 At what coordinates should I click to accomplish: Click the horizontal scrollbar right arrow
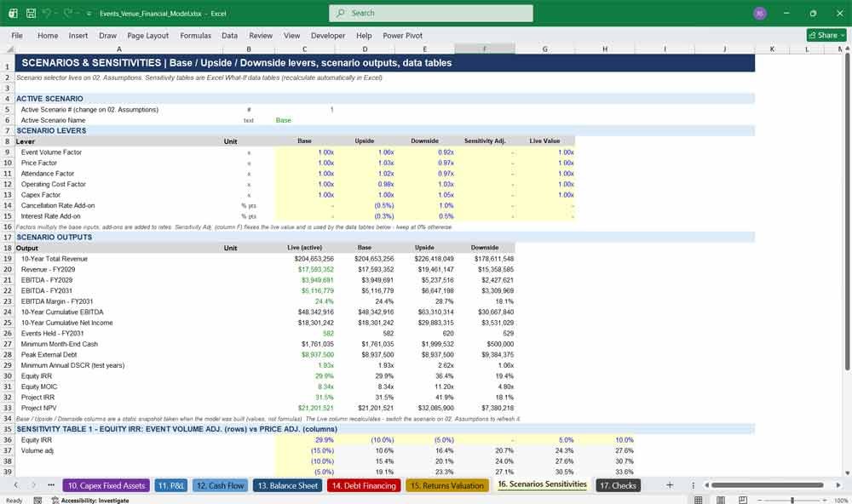tap(838, 485)
